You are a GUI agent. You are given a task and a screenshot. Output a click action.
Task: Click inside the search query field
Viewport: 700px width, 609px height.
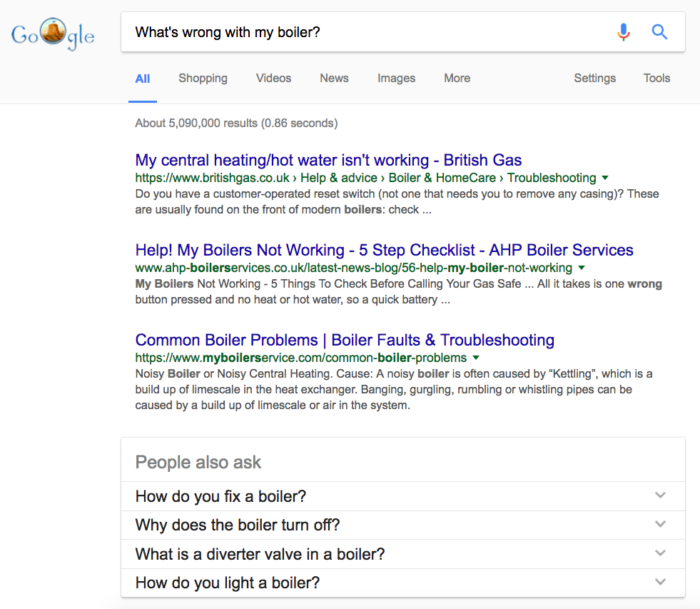coord(357,32)
